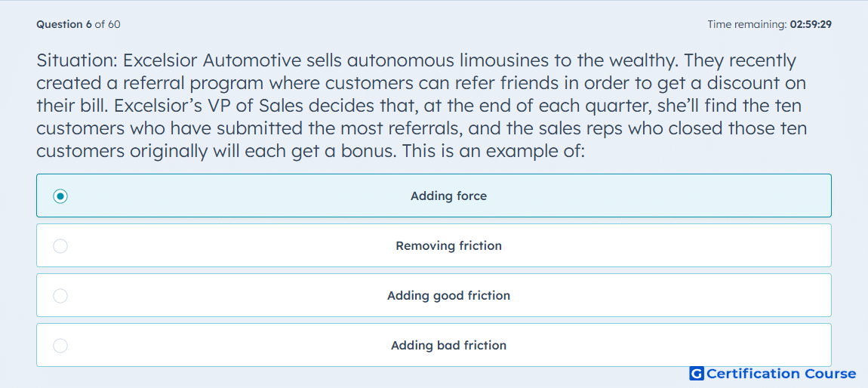Click the Adding good friction answer text

[x=448, y=296]
